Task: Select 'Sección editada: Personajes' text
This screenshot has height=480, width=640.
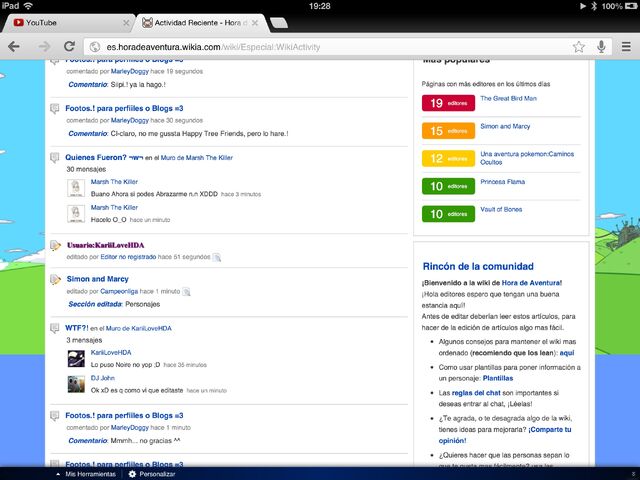Action: [x=114, y=304]
